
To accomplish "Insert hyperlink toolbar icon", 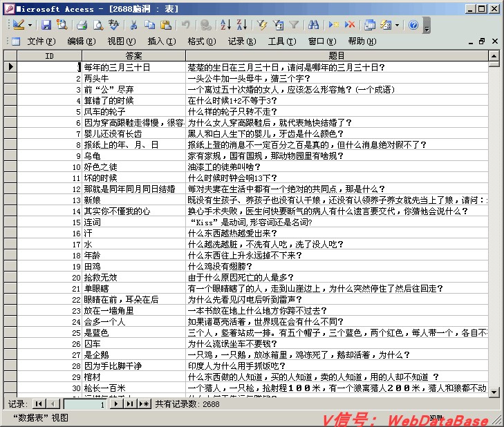I will 206,25.
